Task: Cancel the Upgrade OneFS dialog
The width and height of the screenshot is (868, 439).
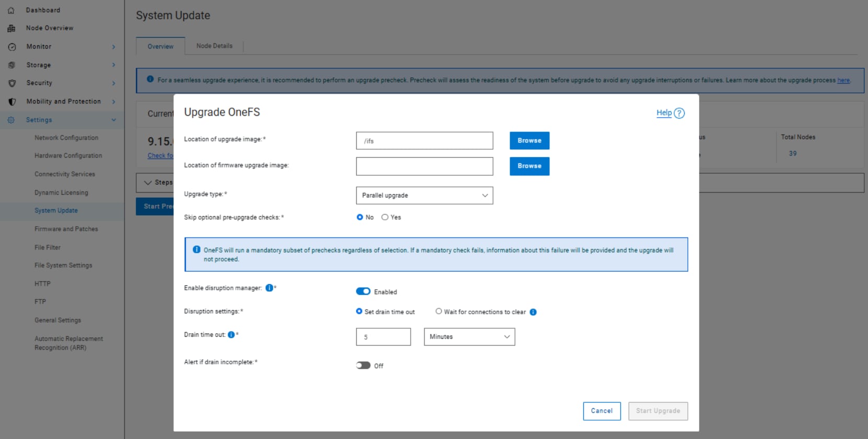Action: 602,411
